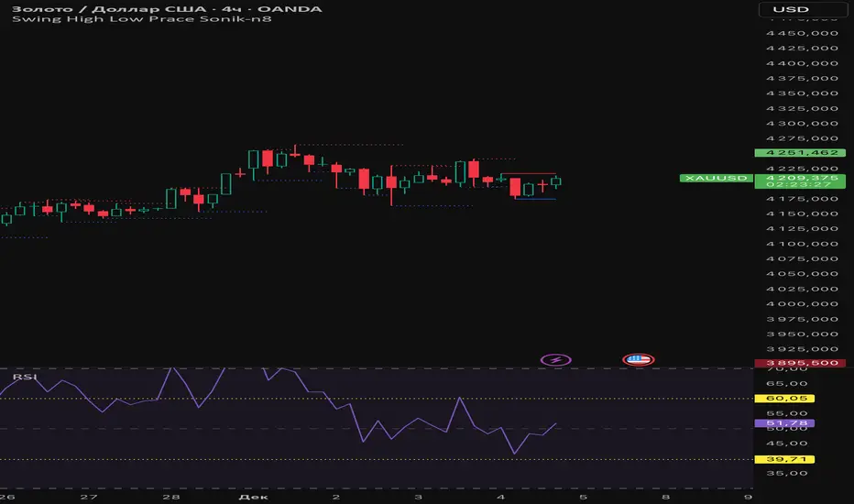The image size is (854, 504).
Task: Click the 4 350,000 price axis value
Action: 802,93
